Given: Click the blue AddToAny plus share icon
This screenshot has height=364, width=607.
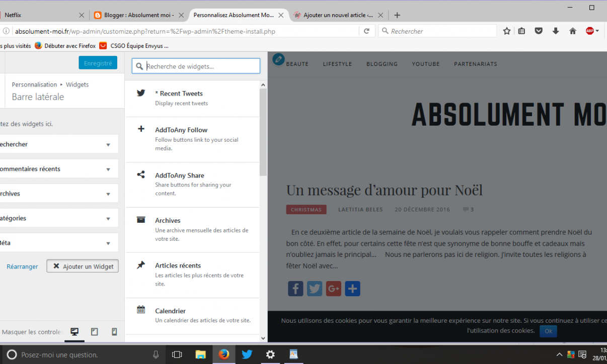Looking at the screenshot, I should pos(352,289).
